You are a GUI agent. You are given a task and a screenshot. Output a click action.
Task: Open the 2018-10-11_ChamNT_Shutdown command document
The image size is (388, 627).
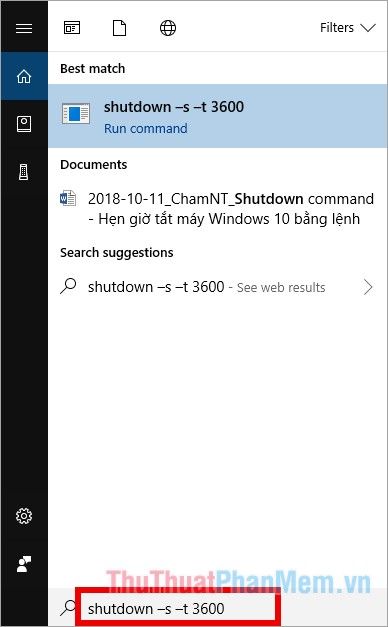(x=218, y=209)
